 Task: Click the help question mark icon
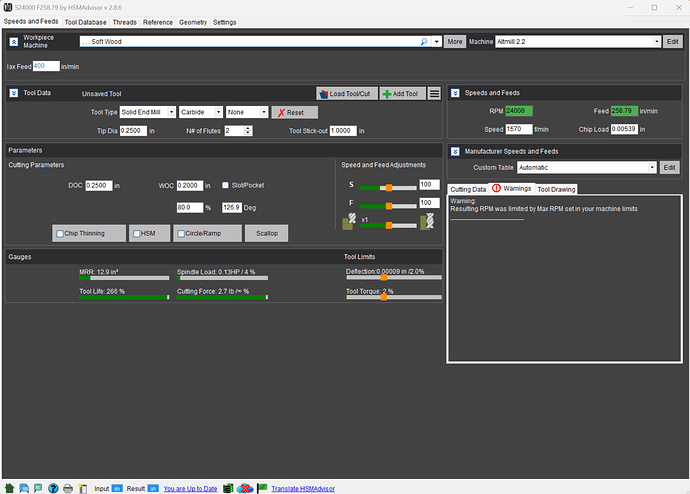52,488
